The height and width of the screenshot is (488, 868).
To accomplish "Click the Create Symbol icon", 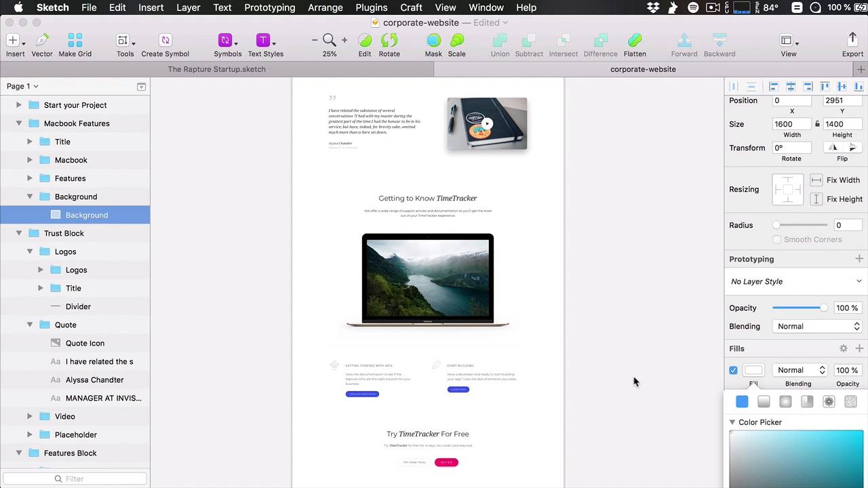I will click(x=165, y=40).
